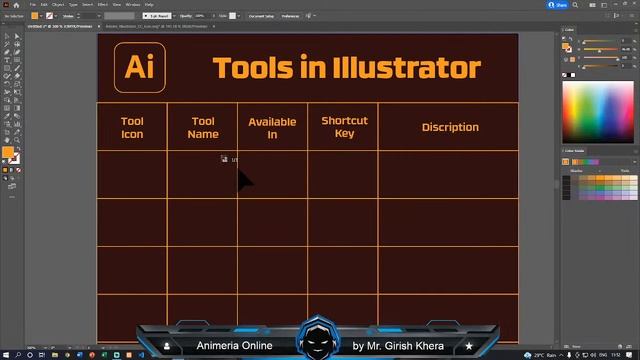Select the Blend tool

pyautogui.click(x=17, y=116)
